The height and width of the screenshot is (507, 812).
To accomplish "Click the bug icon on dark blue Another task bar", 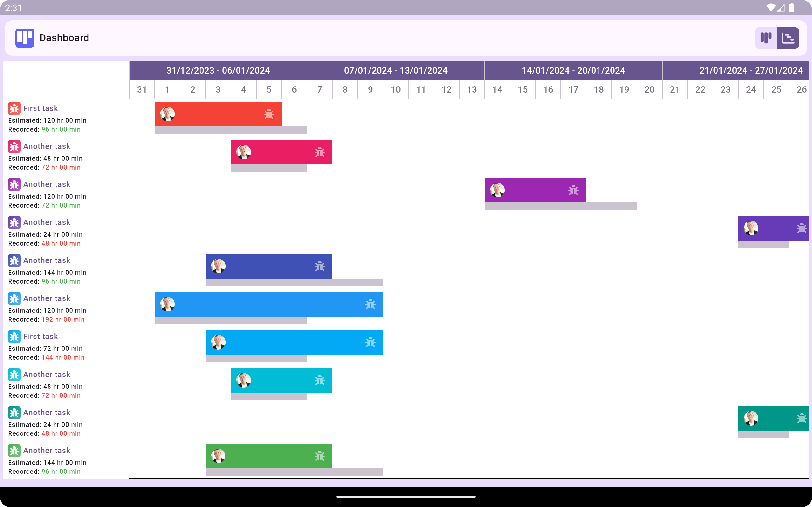I will [319, 266].
